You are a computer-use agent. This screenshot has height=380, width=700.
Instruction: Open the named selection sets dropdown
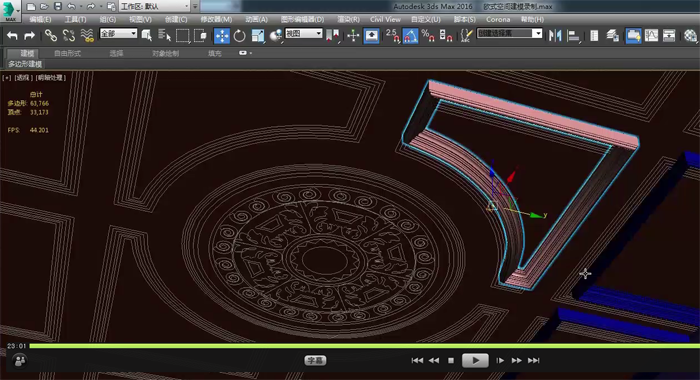pos(509,33)
